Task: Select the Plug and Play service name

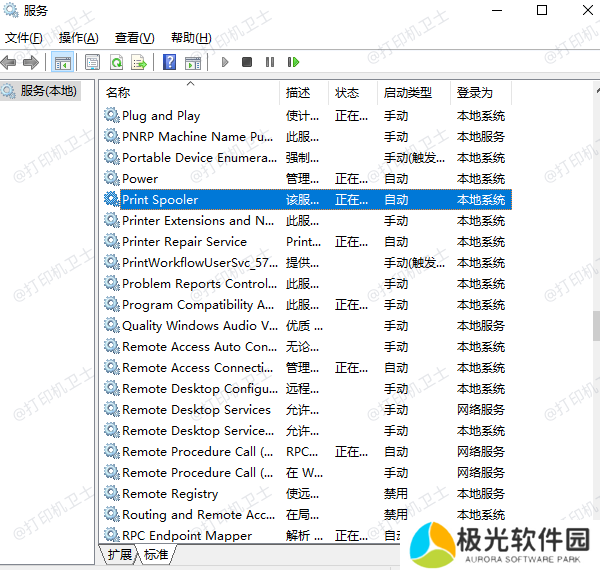Action: coord(161,116)
